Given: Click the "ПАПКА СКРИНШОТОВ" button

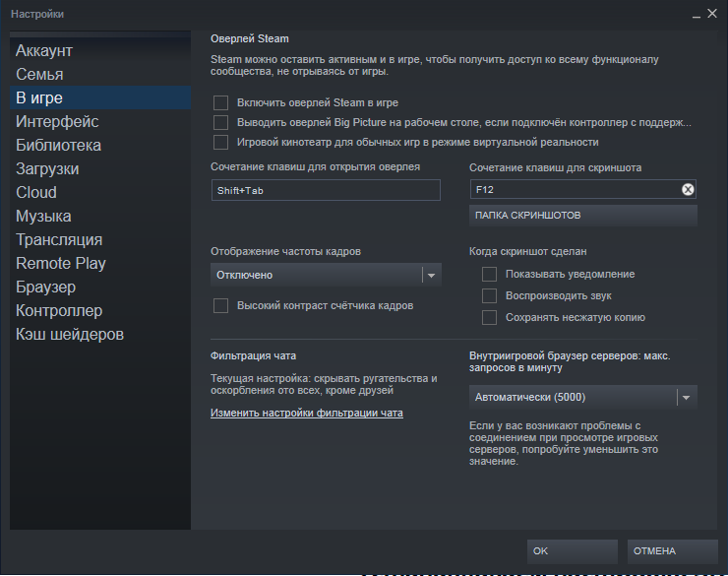Looking at the screenshot, I should click(582, 216).
